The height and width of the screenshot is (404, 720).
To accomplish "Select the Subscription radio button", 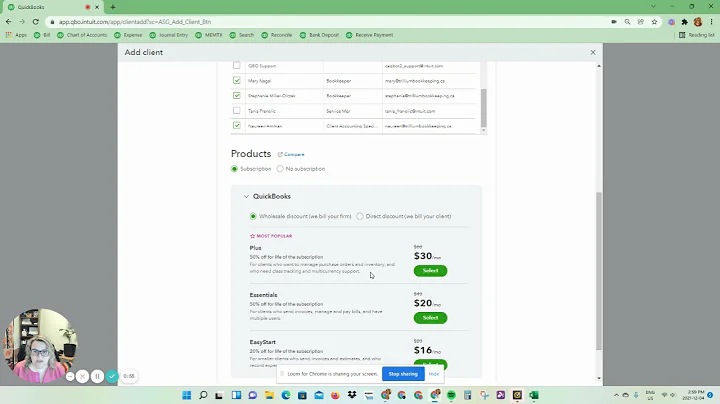I will coord(234,169).
